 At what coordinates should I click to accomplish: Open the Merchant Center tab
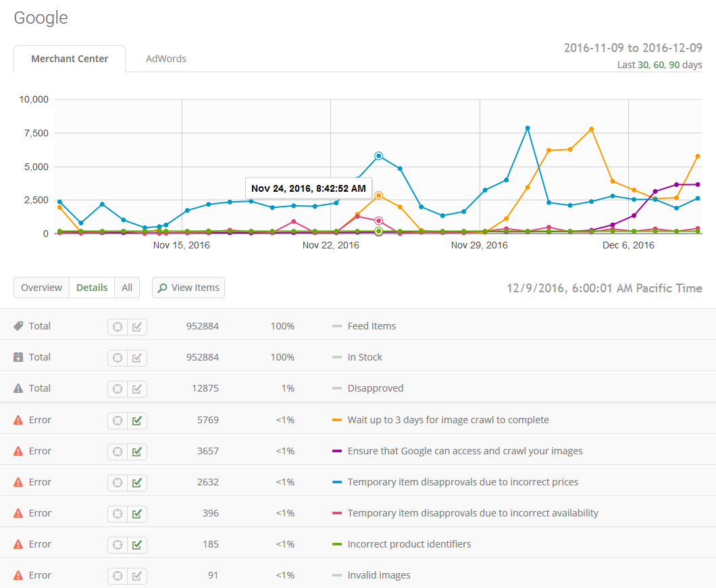pyautogui.click(x=70, y=59)
